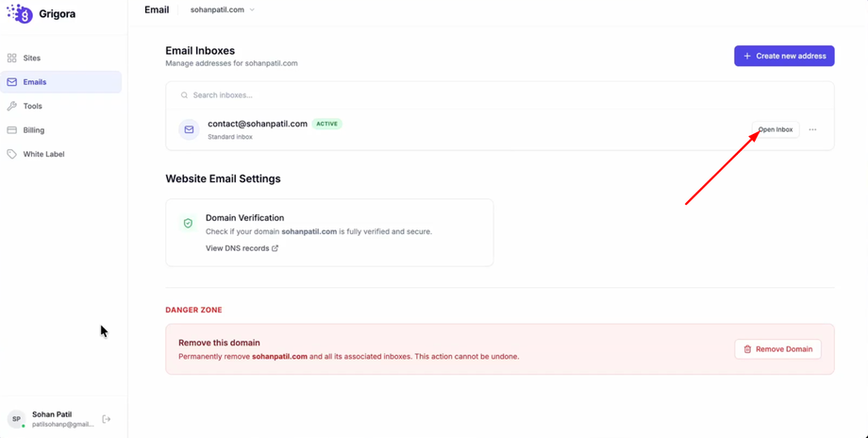
Task: Click Create new address button
Action: 784,56
